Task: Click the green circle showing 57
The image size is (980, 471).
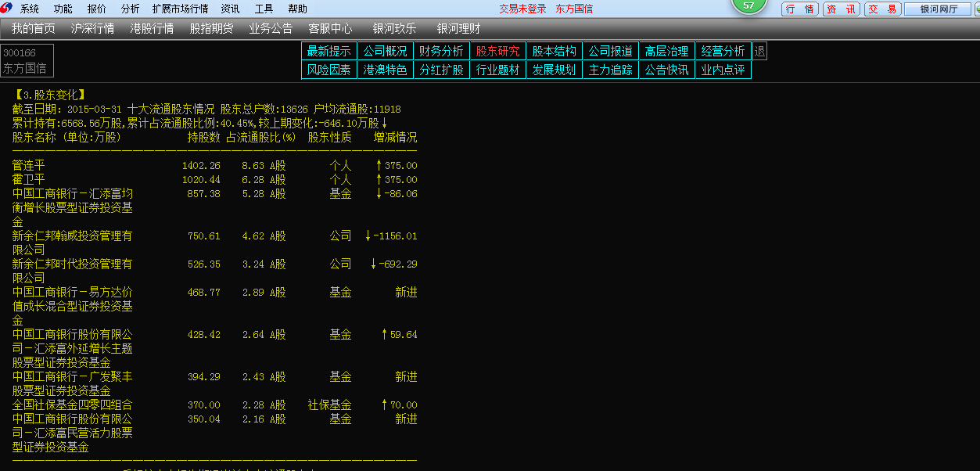Action: [748, 5]
